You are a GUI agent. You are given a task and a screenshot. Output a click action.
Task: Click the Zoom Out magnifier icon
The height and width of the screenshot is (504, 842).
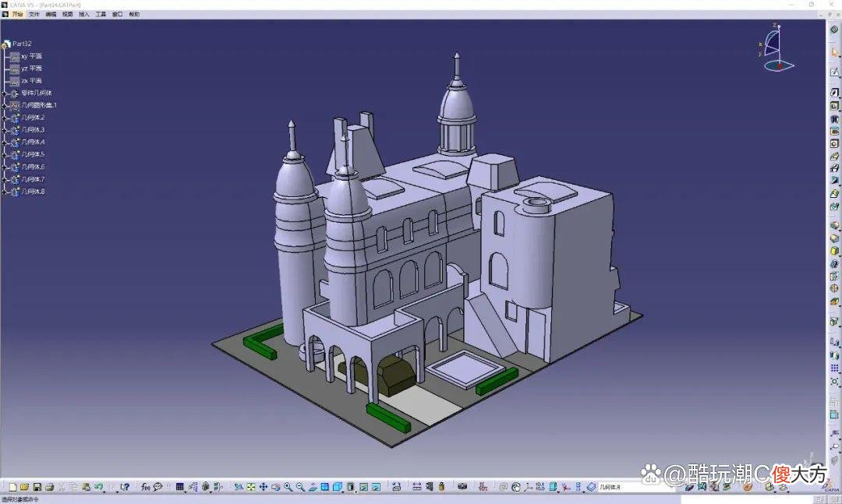(301, 487)
